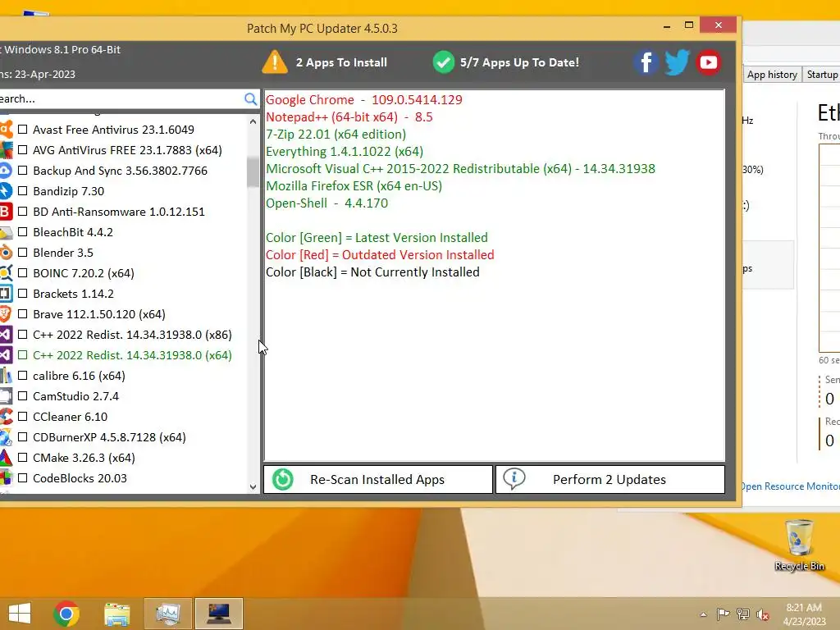Switch to Task Manager in taskbar
This screenshot has height=630, width=840.
tap(168, 614)
